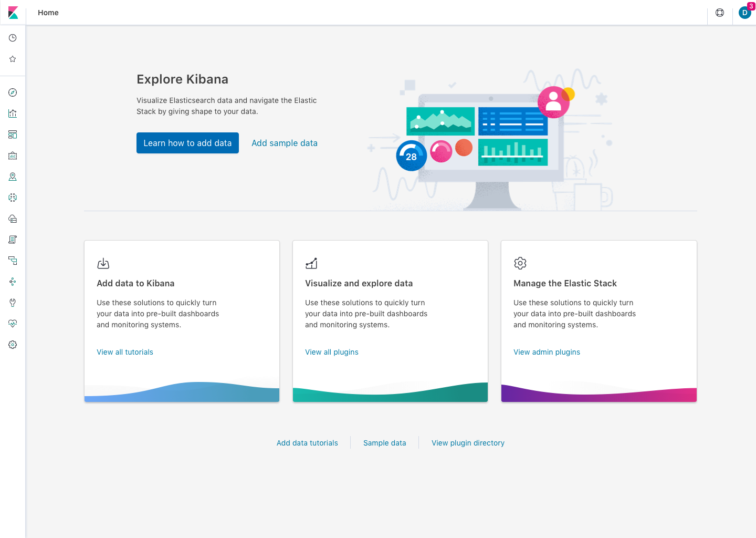
Task: Click the Explore Kibana heading
Action: [182, 79]
